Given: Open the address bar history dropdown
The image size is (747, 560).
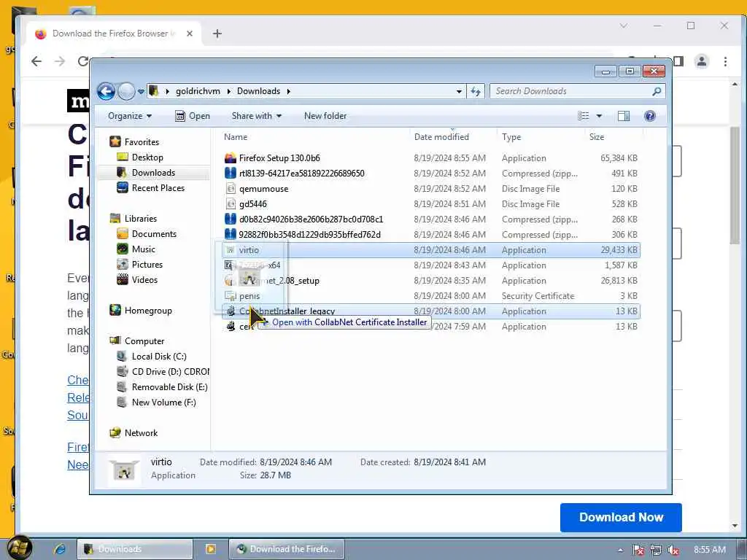Looking at the screenshot, I should 459,91.
